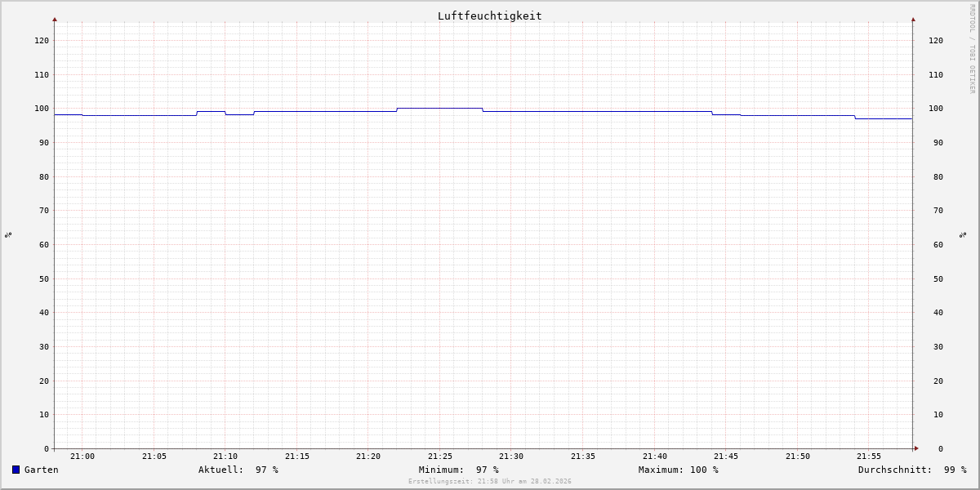This screenshot has height=490, width=980.
Task: Click the 21:20 time axis label
Action: coord(368,457)
